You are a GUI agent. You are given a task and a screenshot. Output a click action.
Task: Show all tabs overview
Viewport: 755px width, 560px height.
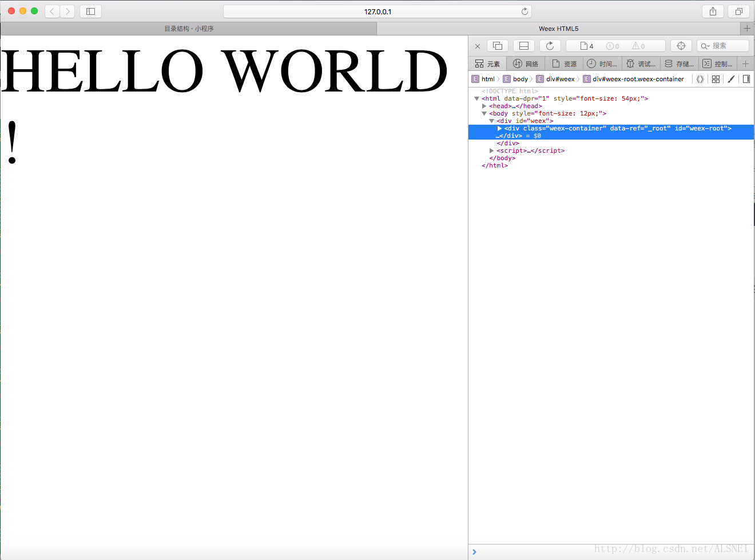[x=738, y=11]
